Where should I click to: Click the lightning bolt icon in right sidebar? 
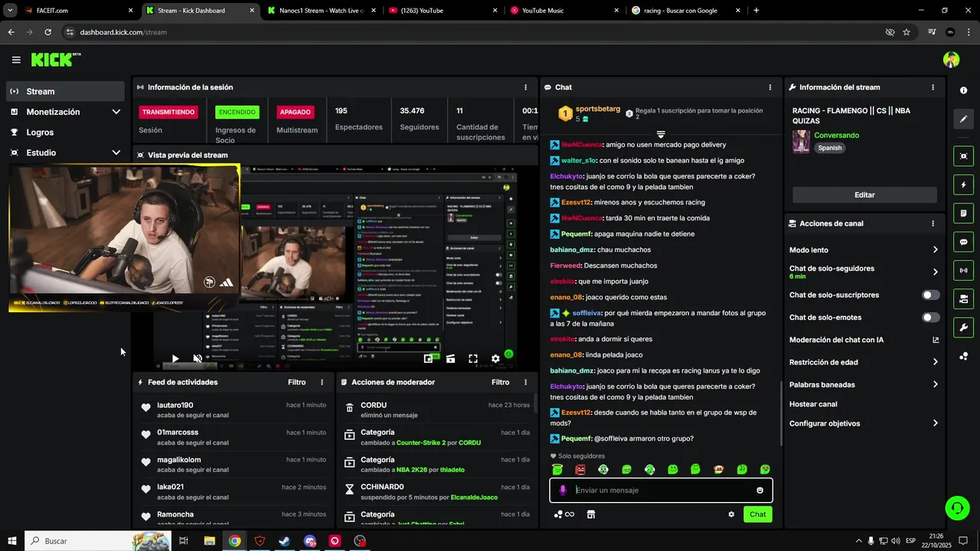click(x=963, y=185)
